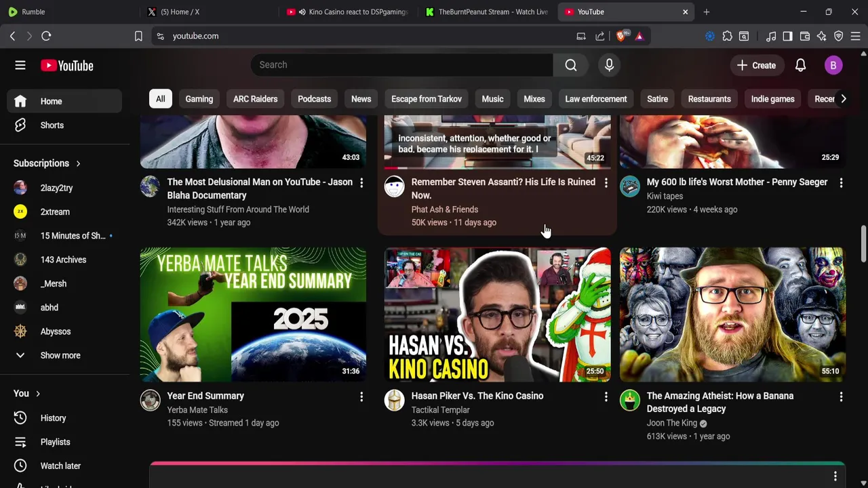Screen dimensions: 868x488
Task: Close the active YouTube browser tab
Action: click(685, 12)
